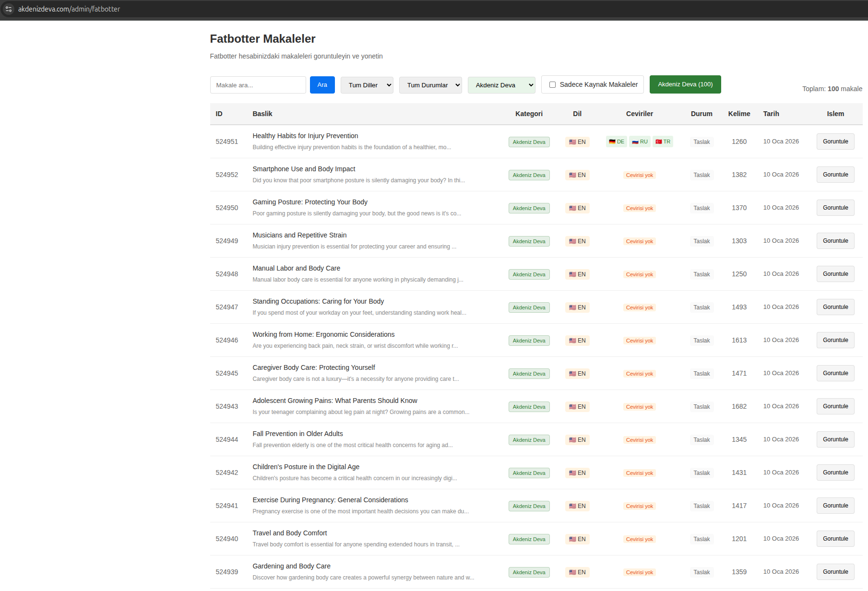The image size is (868, 591).
Task: Click the word count 1682
Action: pos(739,406)
